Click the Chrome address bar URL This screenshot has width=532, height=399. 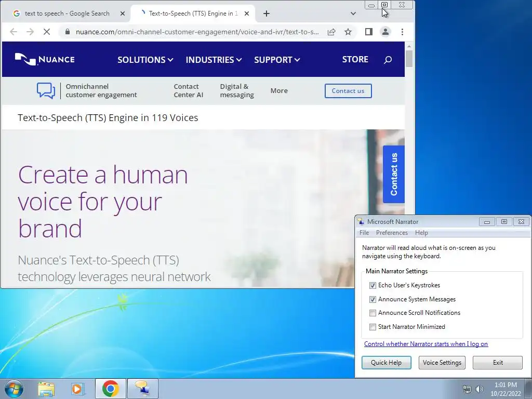pos(197,32)
